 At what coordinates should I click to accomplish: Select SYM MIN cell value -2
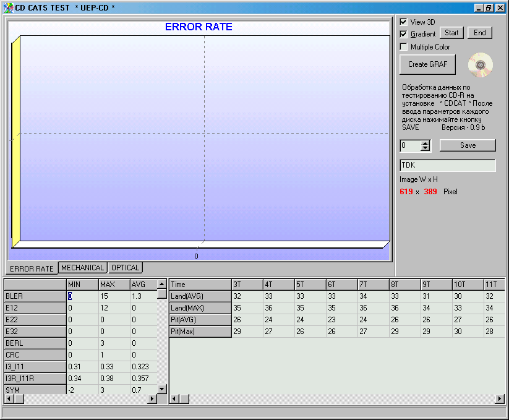[x=82, y=390]
